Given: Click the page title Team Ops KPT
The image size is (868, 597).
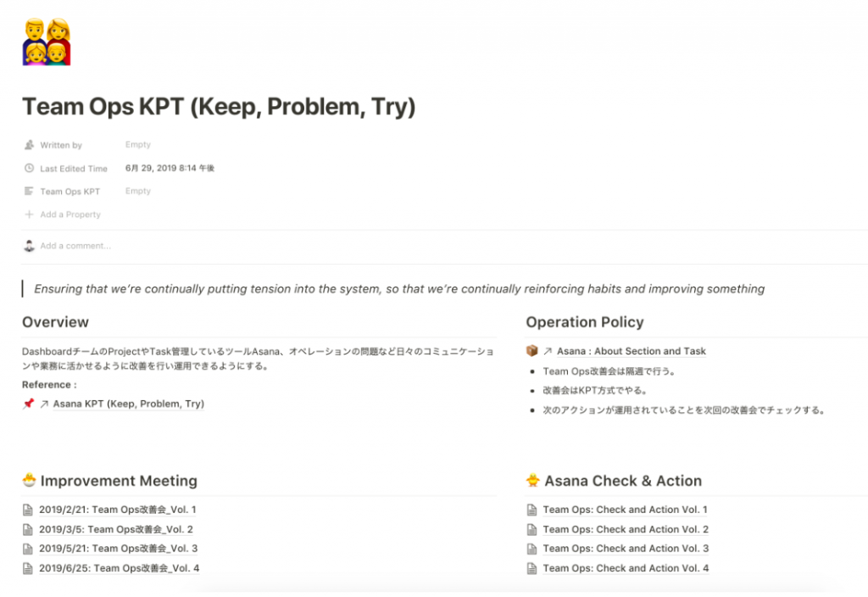Looking at the screenshot, I should coord(219,106).
